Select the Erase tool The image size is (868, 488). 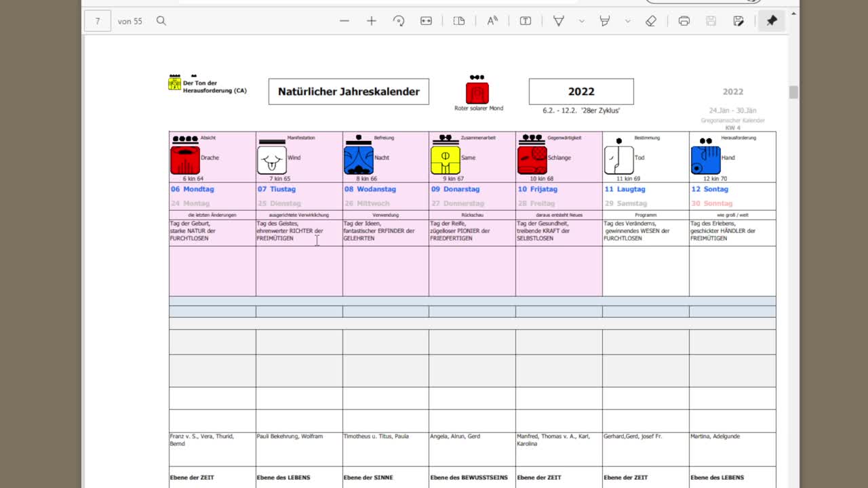click(x=651, y=21)
